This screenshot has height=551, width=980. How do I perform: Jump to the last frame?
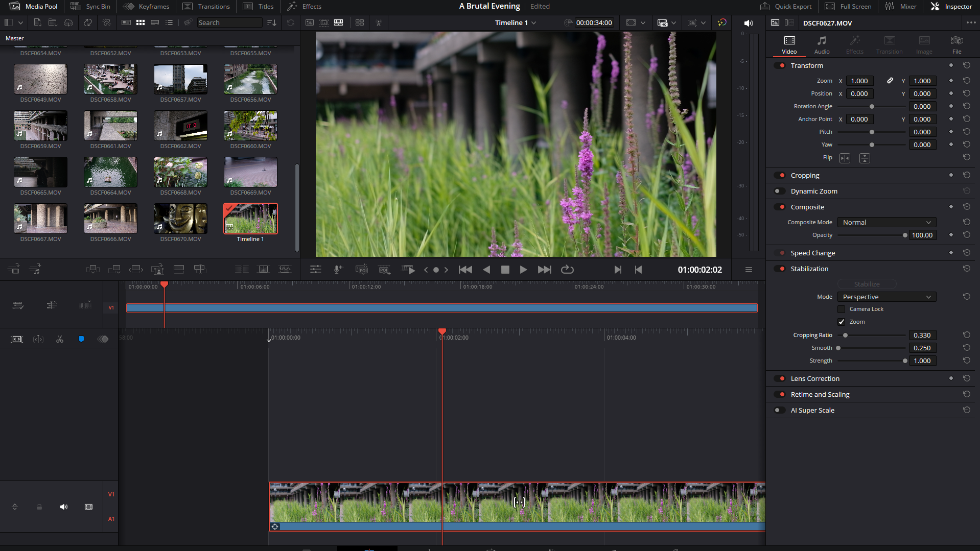(x=545, y=270)
